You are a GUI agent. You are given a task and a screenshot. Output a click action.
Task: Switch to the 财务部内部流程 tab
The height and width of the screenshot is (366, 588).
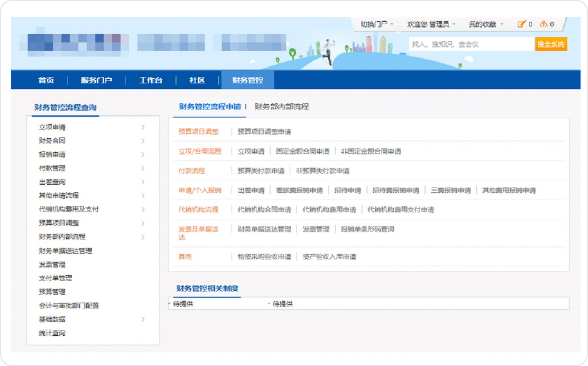coord(281,107)
